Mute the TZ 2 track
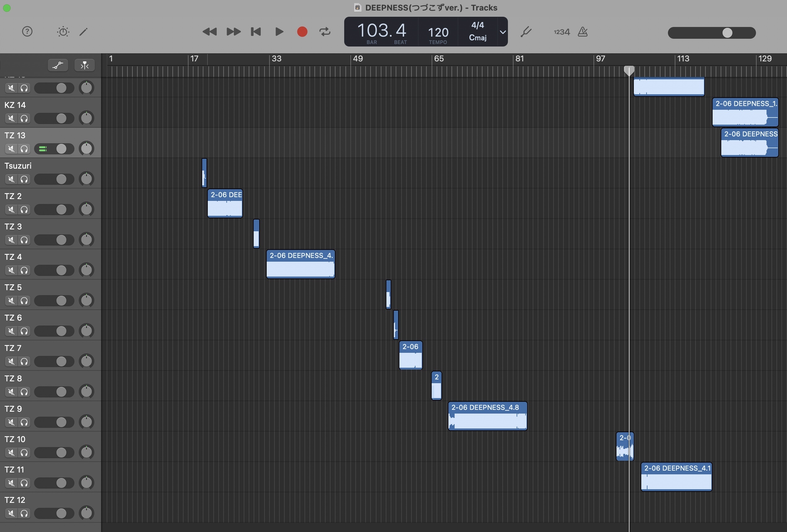 point(11,210)
